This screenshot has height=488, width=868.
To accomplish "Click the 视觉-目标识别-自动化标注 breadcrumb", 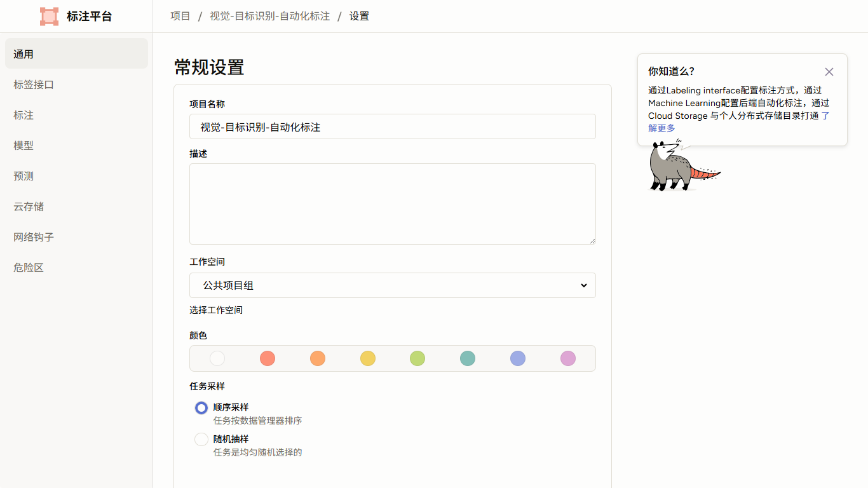I will (270, 16).
